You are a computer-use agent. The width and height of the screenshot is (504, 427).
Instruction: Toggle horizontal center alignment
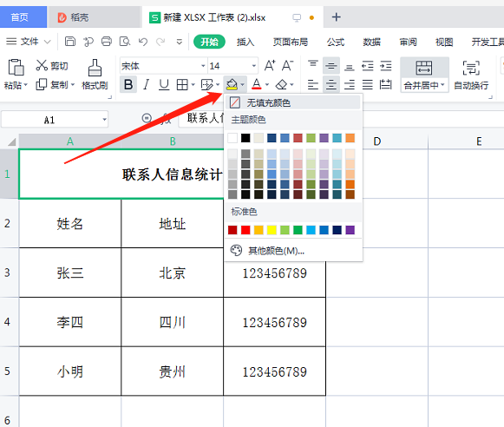pyautogui.click(x=331, y=84)
